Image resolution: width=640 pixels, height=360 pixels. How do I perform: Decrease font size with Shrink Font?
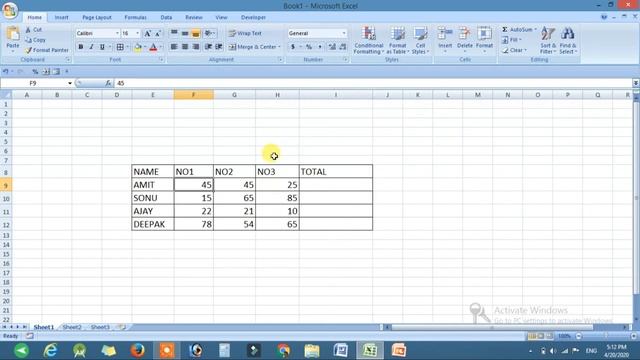(158, 33)
